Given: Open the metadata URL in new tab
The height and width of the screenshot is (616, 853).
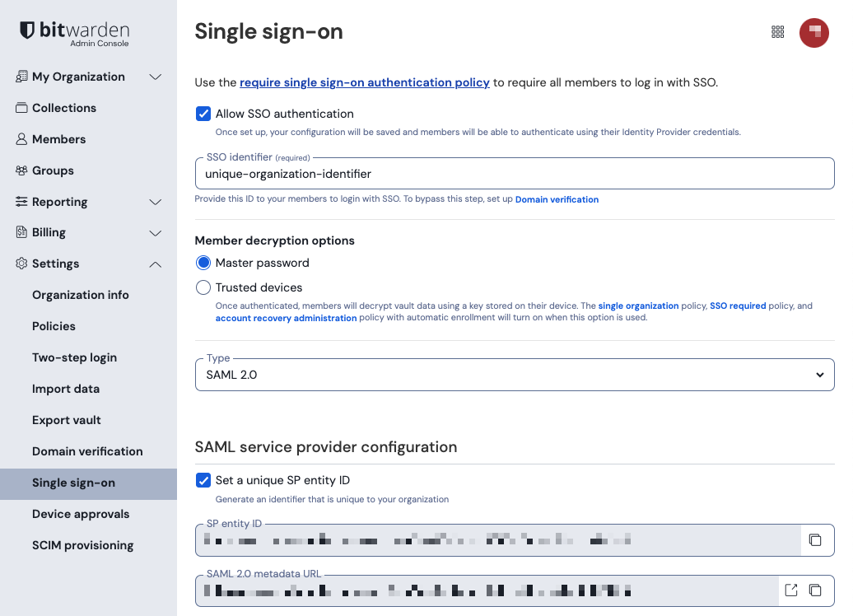Looking at the screenshot, I should coord(790,590).
